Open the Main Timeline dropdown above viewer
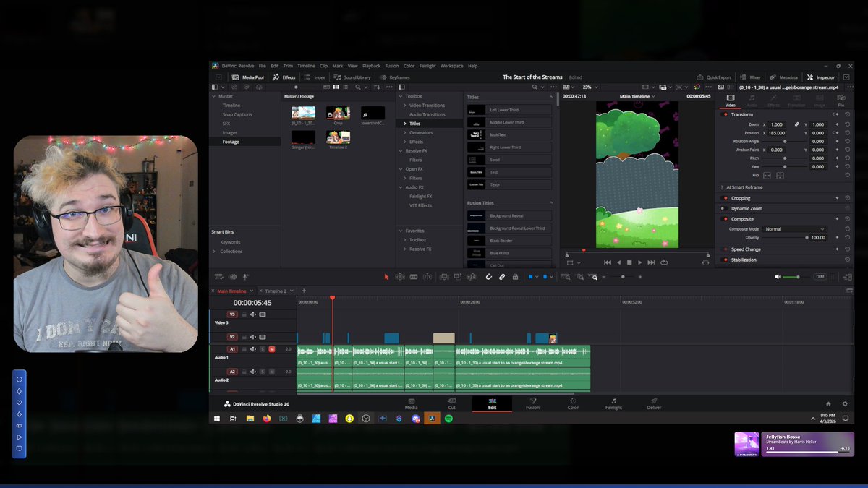 point(637,96)
